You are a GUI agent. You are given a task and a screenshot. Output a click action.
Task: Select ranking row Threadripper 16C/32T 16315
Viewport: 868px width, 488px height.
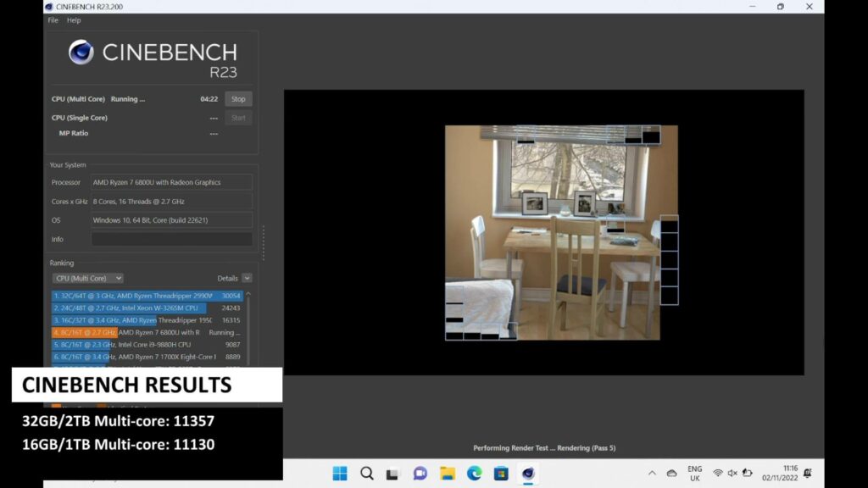(147, 320)
